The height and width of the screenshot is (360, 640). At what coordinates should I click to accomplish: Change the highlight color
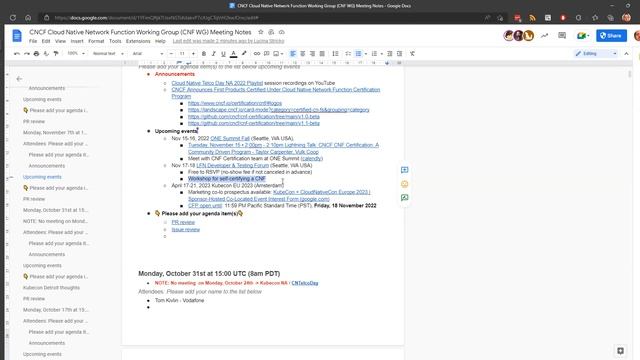tap(244, 53)
